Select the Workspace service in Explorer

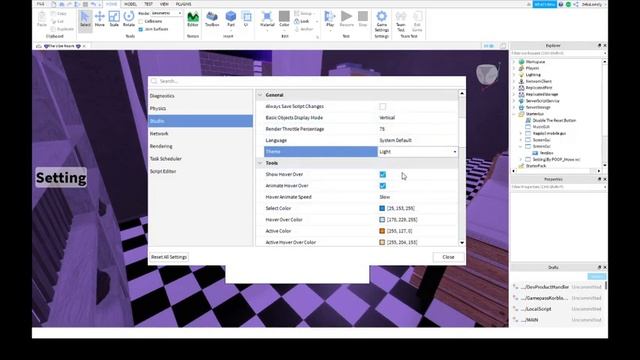535,62
